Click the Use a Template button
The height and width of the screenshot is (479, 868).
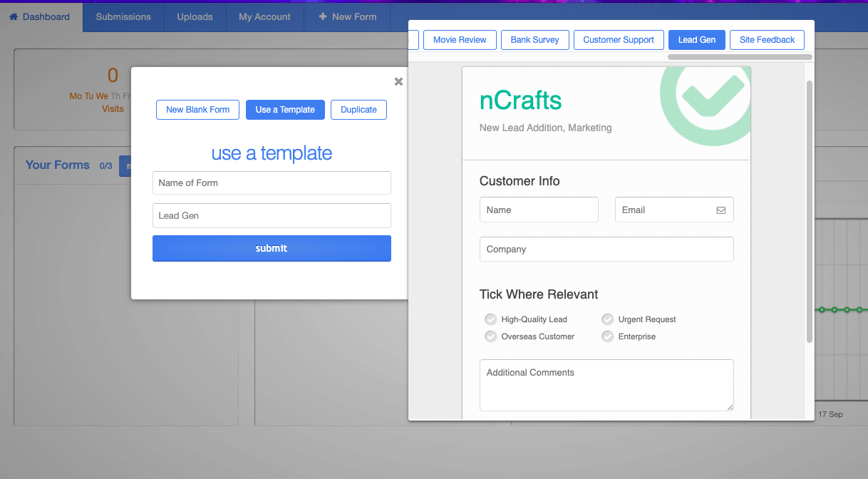point(285,110)
